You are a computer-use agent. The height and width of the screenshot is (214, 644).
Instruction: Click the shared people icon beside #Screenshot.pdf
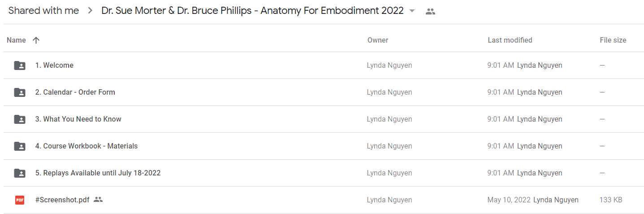tap(98, 200)
